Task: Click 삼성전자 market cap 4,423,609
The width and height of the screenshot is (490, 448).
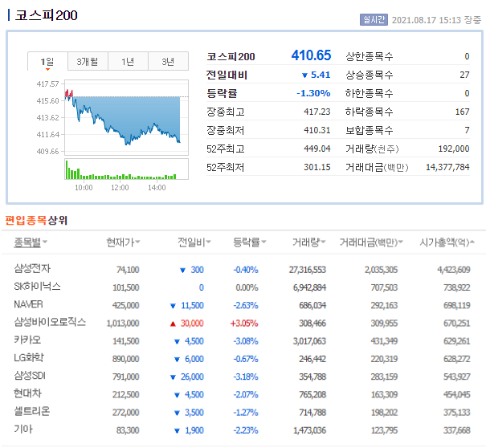Action: tap(454, 270)
